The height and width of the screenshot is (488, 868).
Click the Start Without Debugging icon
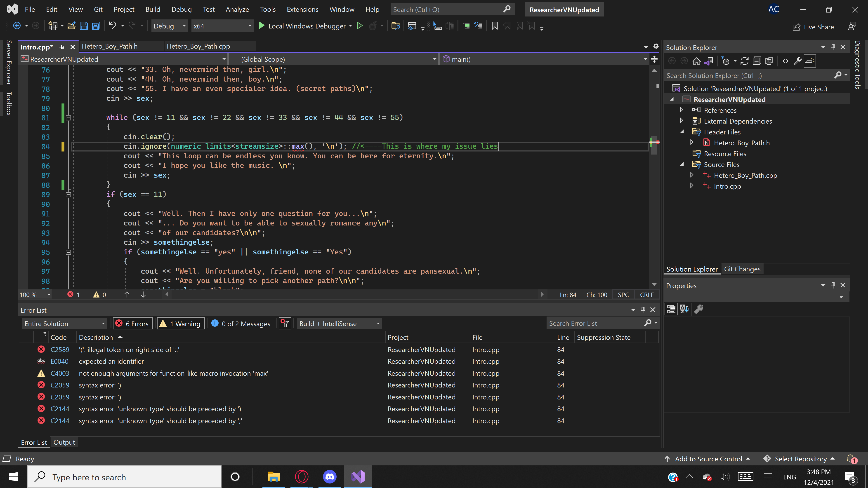pos(360,26)
